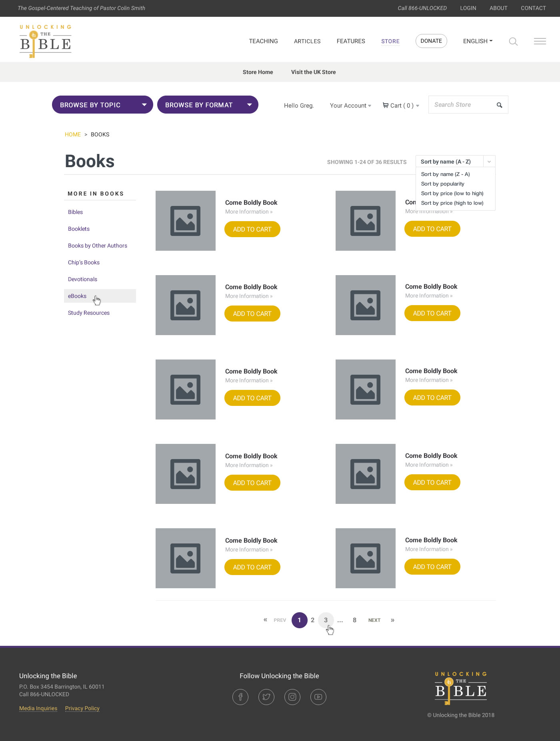This screenshot has height=741, width=560.
Task: Open the Articles nav item
Action: pyautogui.click(x=307, y=41)
